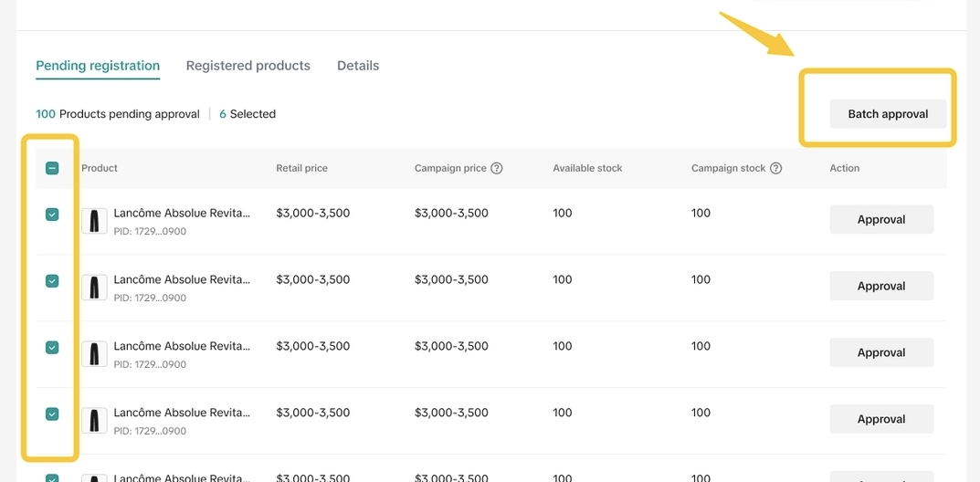Click Approval button on third product row
980x482 pixels.
tap(880, 352)
